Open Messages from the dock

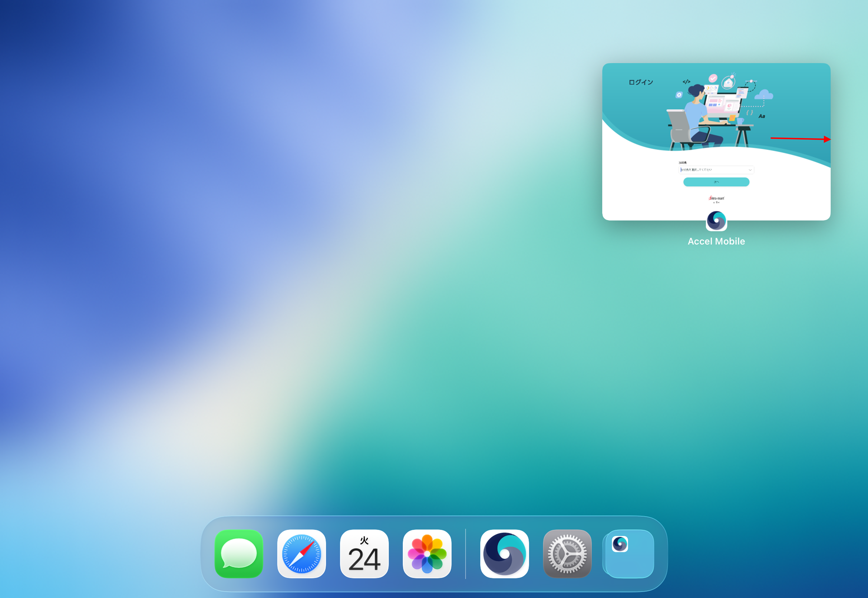pyautogui.click(x=238, y=554)
